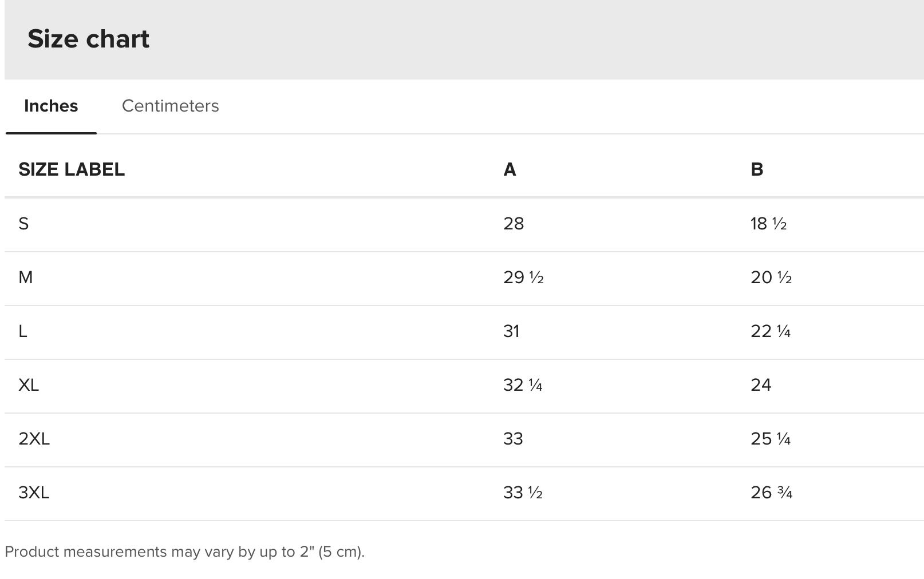The width and height of the screenshot is (924, 579).
Task: Select the XL size row label
Action: coord(29,385)
